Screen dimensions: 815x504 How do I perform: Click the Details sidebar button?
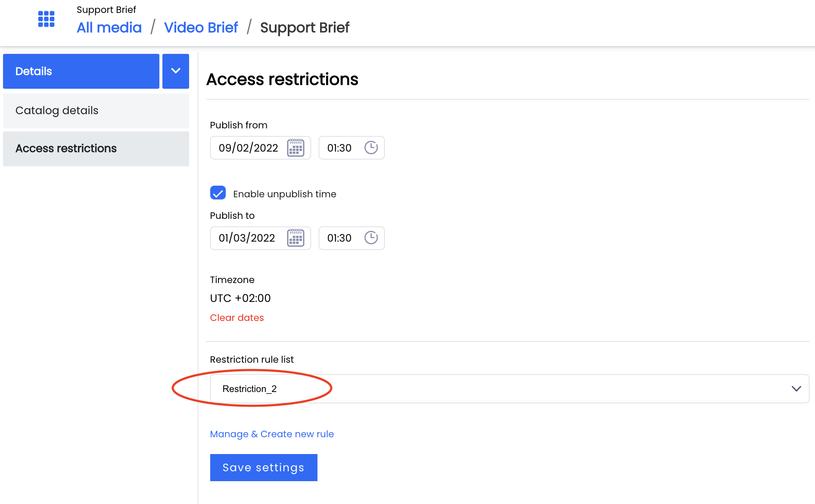(x=81, y=71)
